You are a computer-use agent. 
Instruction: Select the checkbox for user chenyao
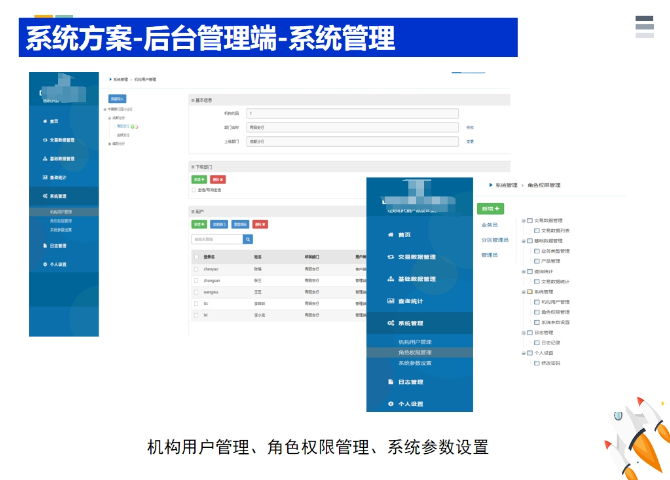click(x=196, y=269)
